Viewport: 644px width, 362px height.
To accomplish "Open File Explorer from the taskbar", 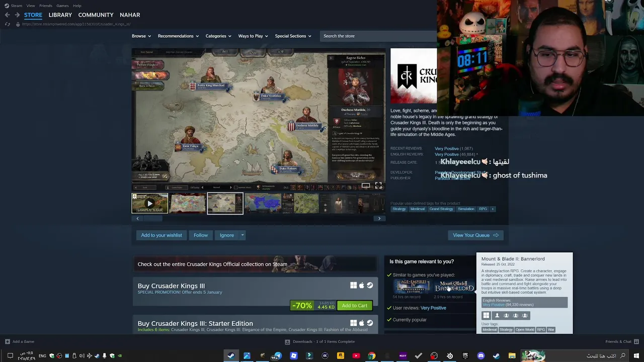I will pyautogui.click(x=512, y=355).
